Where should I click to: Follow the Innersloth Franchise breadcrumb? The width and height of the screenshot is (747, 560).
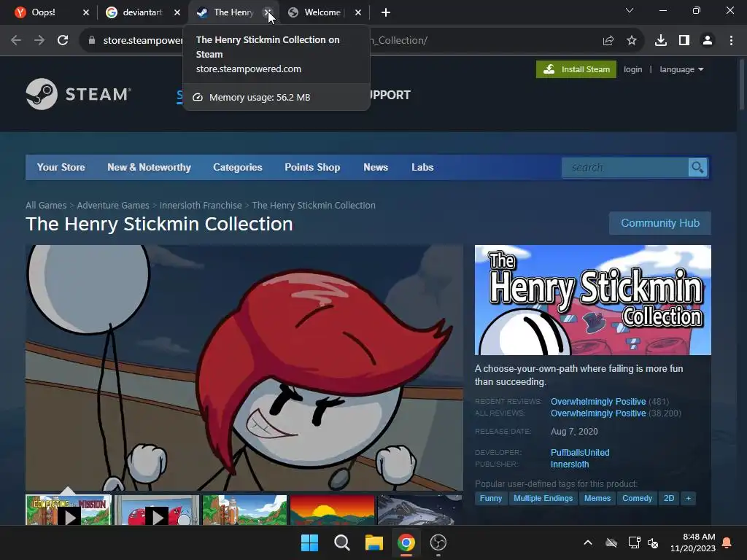pos(201,205)
